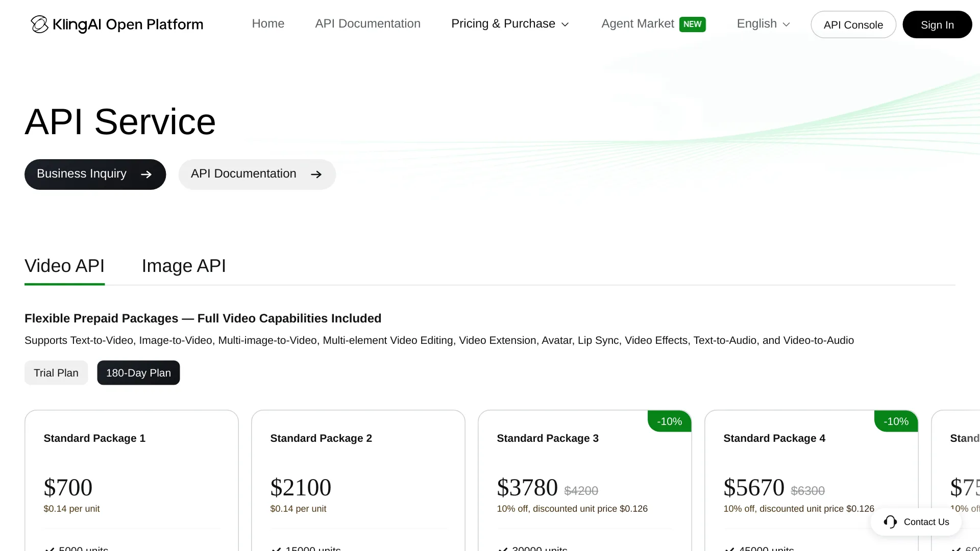The width and height of the screenshot is (980, 551).
Task: Click the Contact Us headset icon
Action: [x=890, y=522]
